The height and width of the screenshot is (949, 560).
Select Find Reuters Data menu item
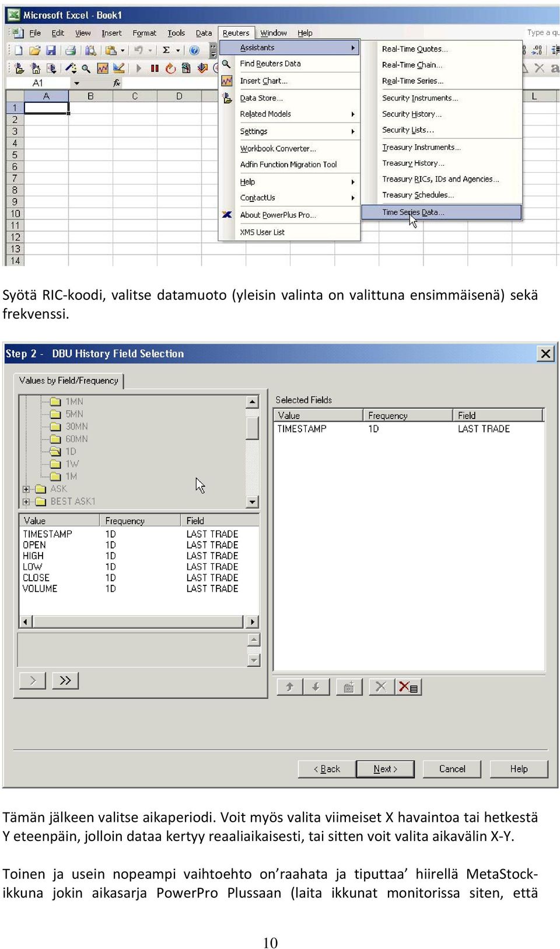point(270,64)
